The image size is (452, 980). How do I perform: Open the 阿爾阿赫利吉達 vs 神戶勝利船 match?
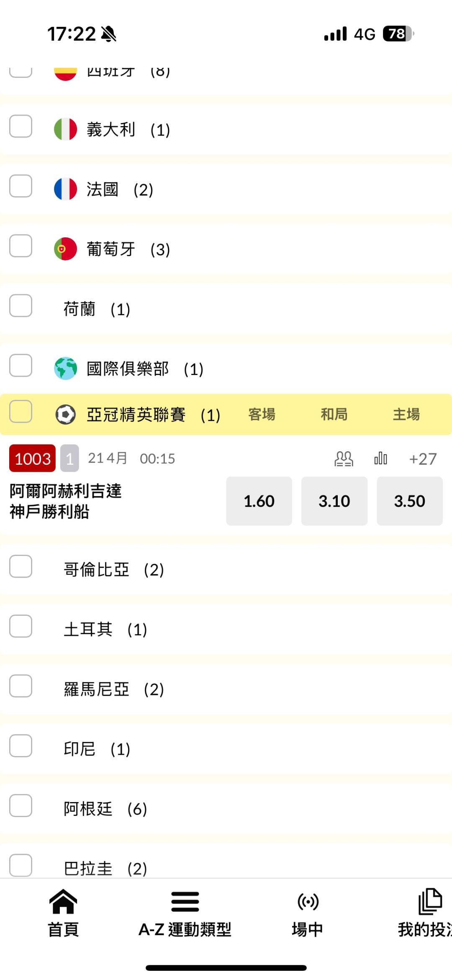66,501
